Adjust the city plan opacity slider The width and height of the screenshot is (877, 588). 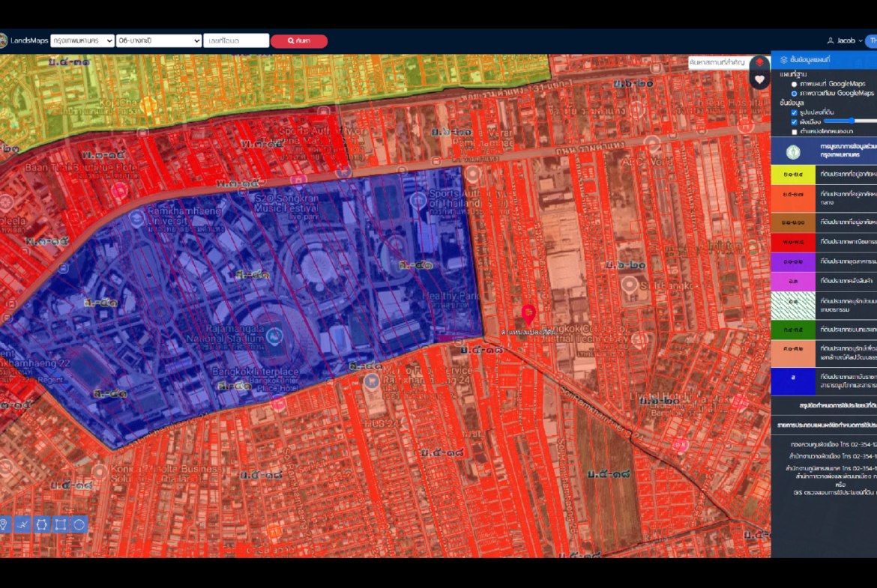[851, 121]
